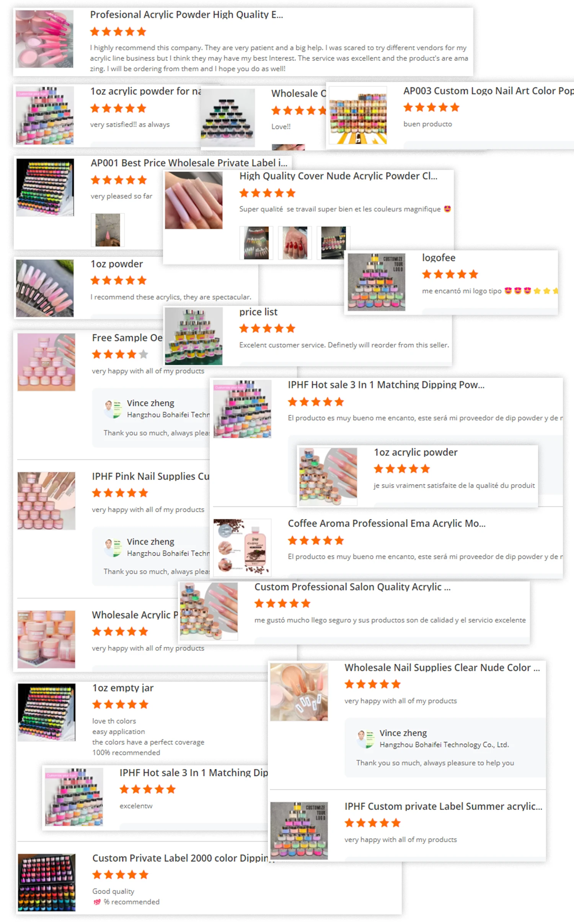Click Hangzhou Bohaifei Technology Co., Ltd. company name
This screenshot has width=574, height=924.
[x=444, y=744]
